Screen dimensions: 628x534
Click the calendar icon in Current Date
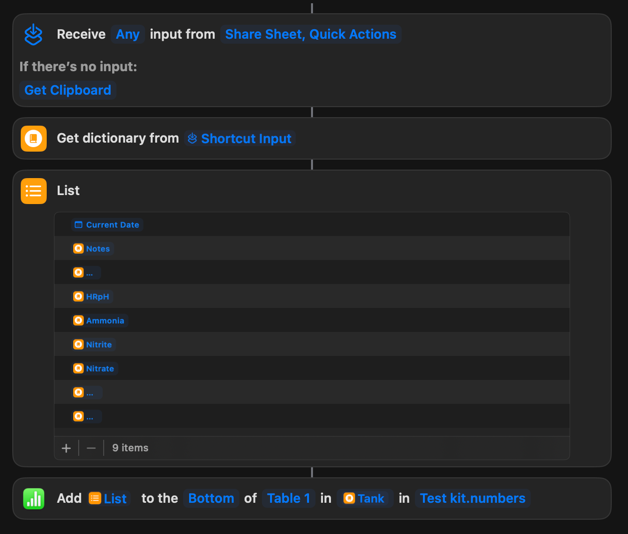click(x=78, y=225)
